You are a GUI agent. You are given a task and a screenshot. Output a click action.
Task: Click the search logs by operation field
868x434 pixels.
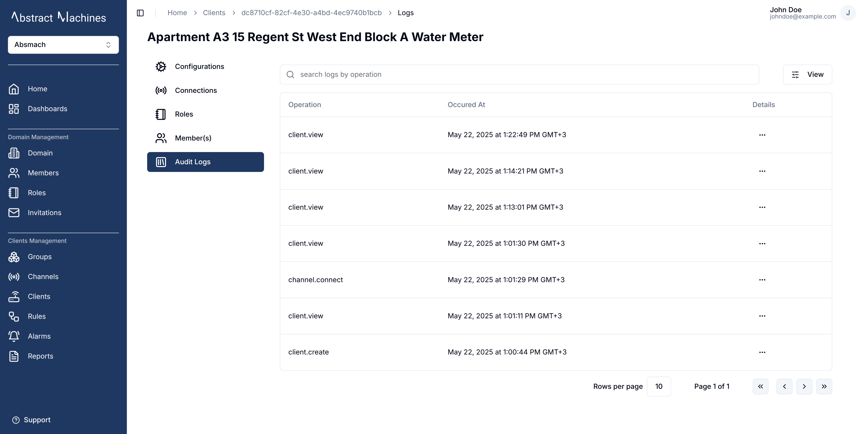[x=519, y=74]
